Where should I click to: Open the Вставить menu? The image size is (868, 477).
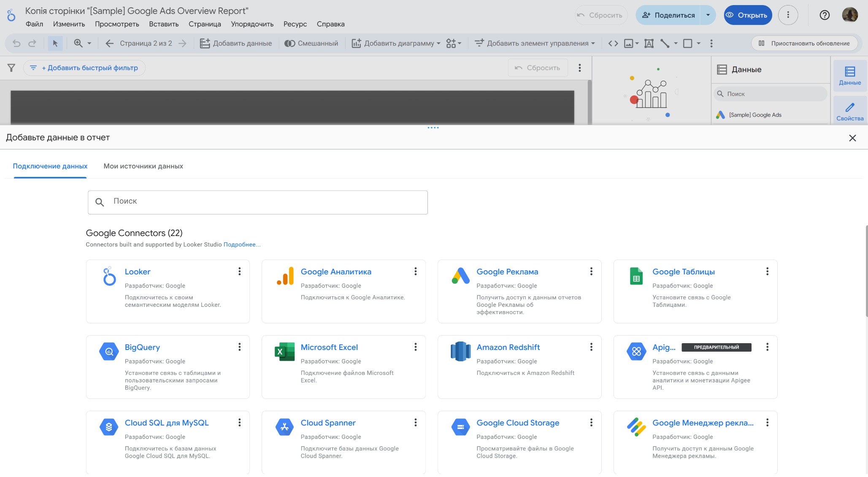[x=164, y=24]
